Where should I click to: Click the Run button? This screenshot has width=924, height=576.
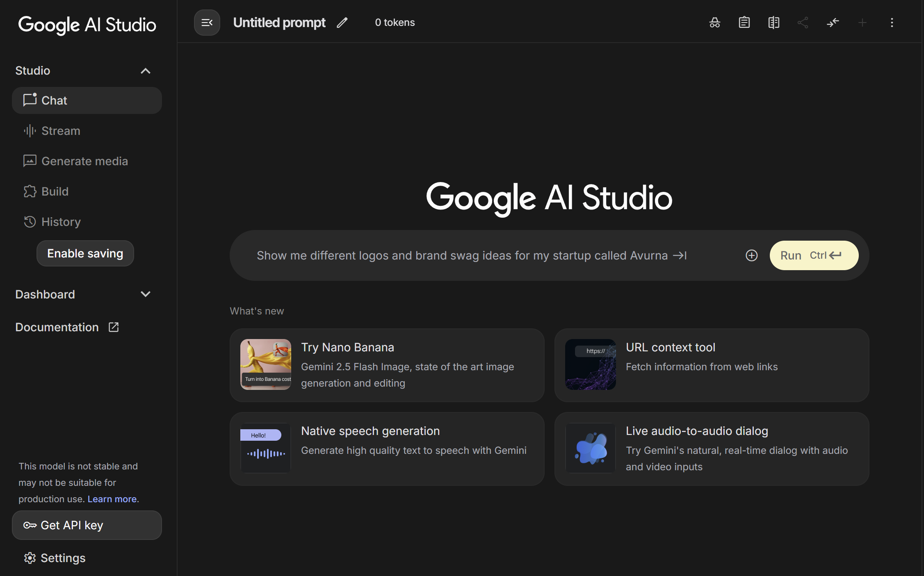[814, 255]
